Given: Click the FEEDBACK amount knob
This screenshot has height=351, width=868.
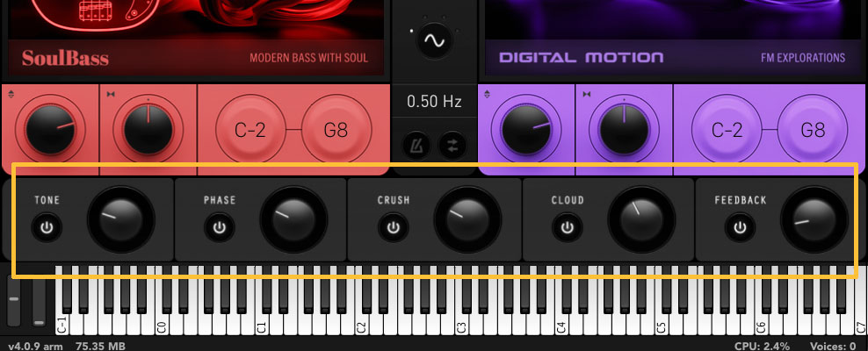Looking at the screenshot, I should pos(814,219).
